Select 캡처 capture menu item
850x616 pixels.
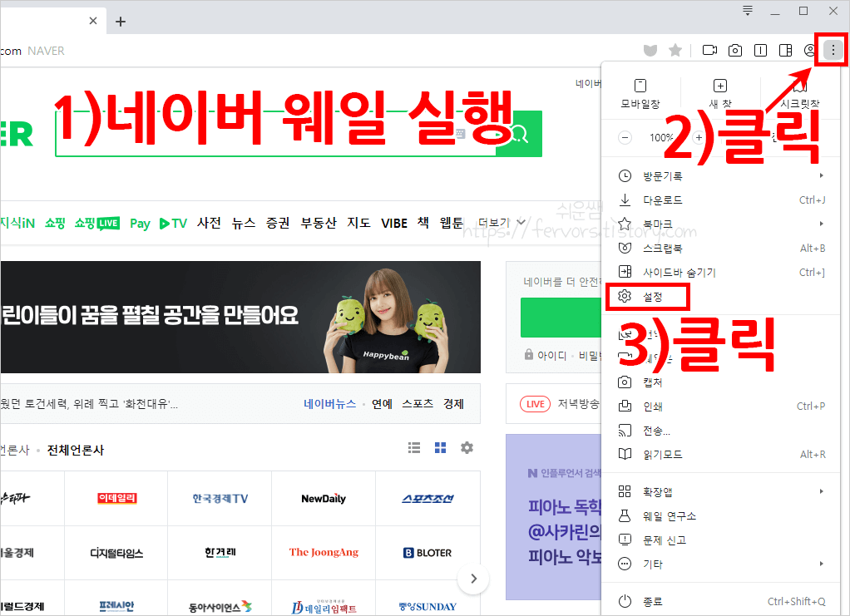pyautogui.click(x=721, y=382)
